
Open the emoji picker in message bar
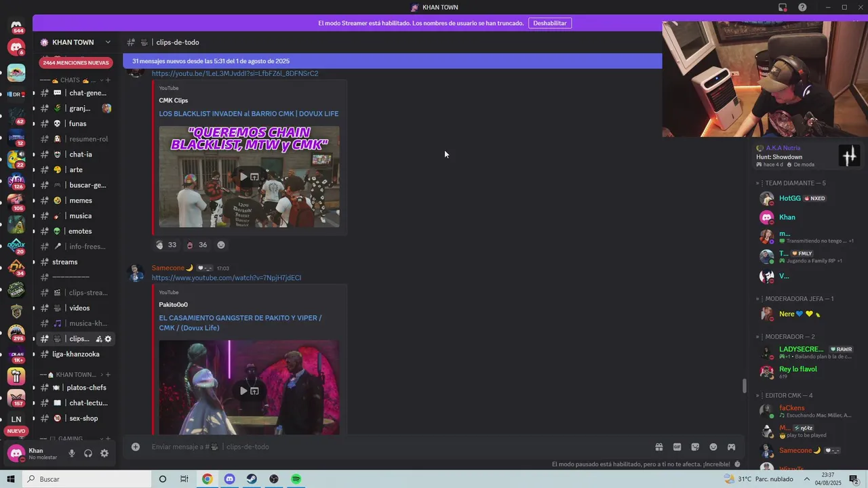coord(713,447)
